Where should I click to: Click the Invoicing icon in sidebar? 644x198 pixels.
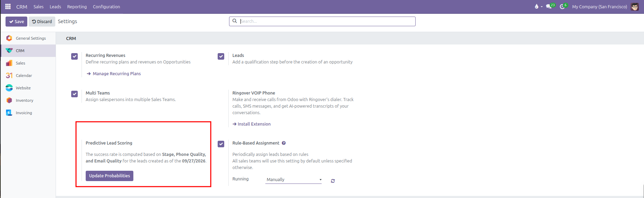(x=9, y=113)
